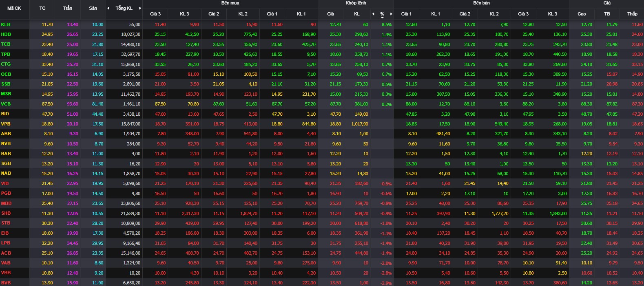Click VPB matched volume 1,017,90

click(x=359, y=124)
